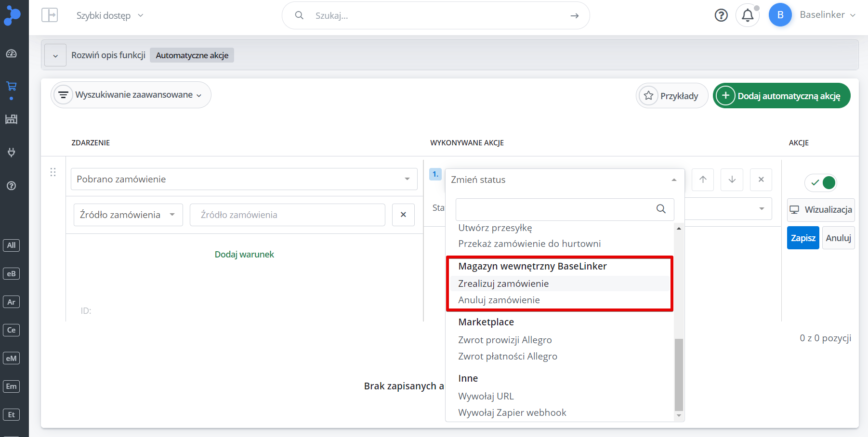Remove action 1 with the X button
Screen dimensions: 868x437
761,180
